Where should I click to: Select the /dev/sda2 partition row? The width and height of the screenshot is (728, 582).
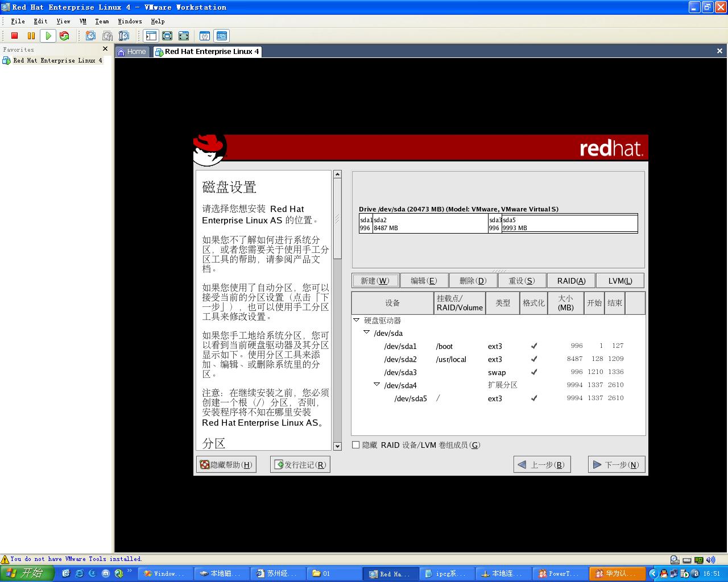(400, 359)
